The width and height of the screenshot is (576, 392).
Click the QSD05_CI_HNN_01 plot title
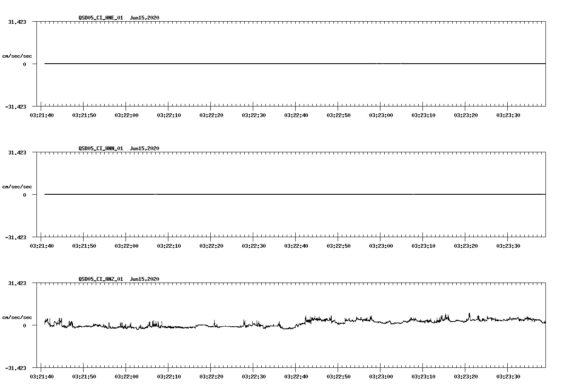pos(119,148)
